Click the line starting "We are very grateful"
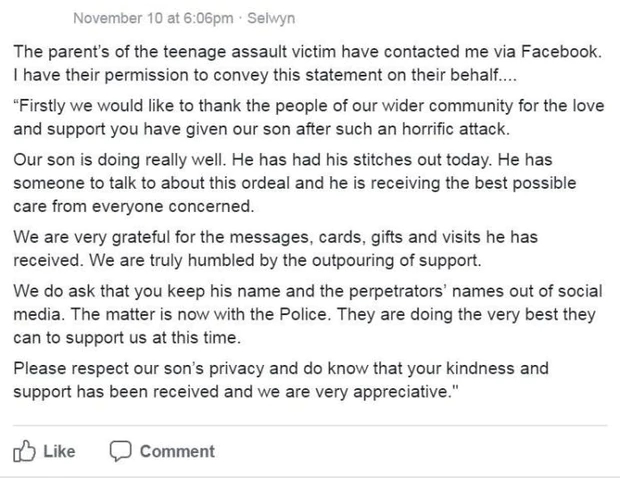This screenshot has width=620, height=478. 276,237
